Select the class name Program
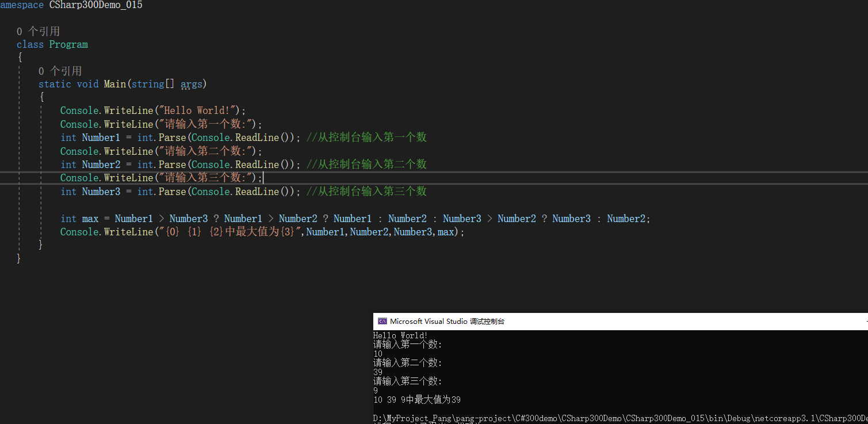This screenshot has height=424, width=868. tap(68, 44)
